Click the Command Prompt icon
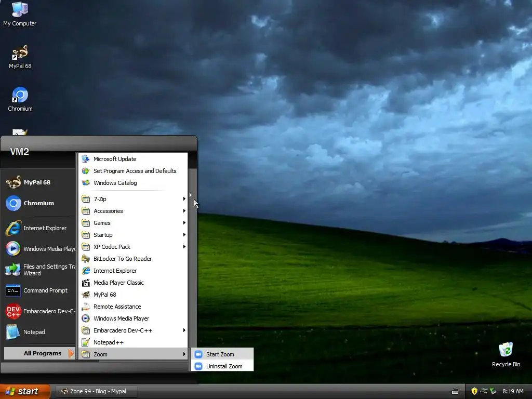 [x=13, y=291]
